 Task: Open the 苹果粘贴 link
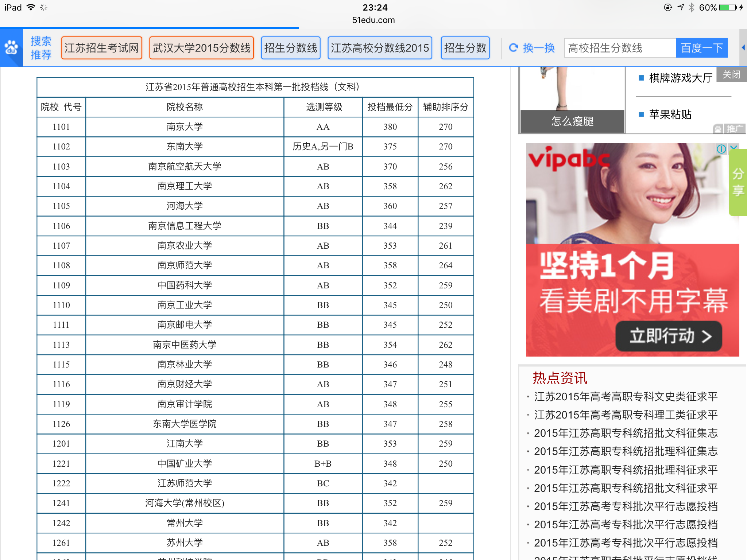pos(670,114)
